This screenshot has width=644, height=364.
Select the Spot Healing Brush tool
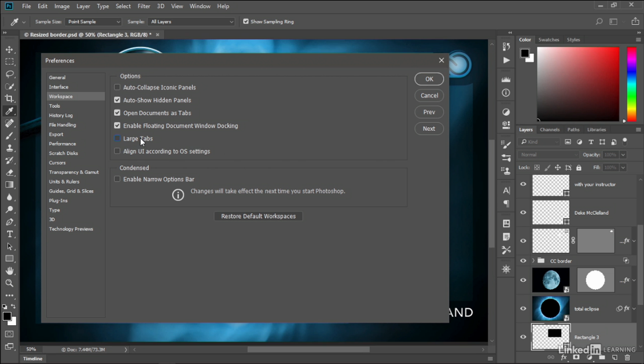[x=9, y=123]
